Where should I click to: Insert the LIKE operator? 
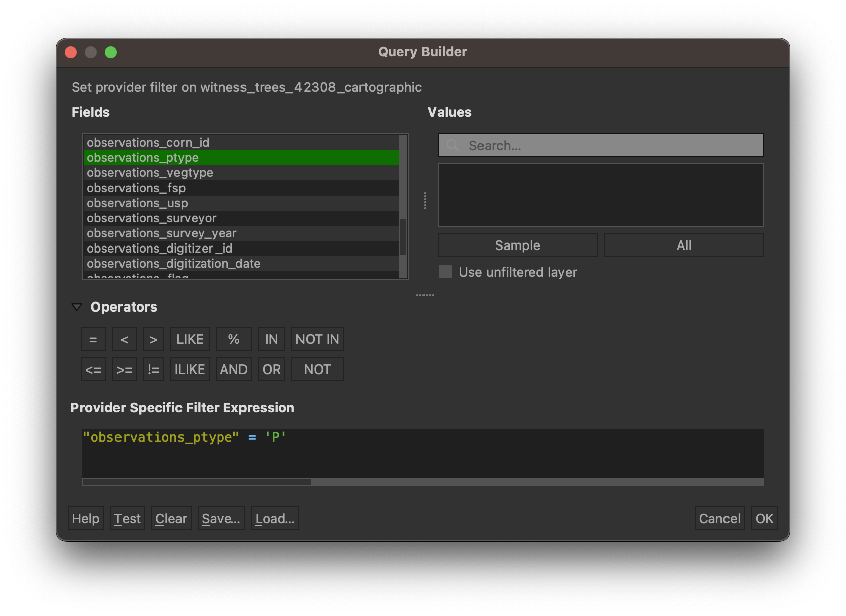pyautogui.click(x=190, y=339)
